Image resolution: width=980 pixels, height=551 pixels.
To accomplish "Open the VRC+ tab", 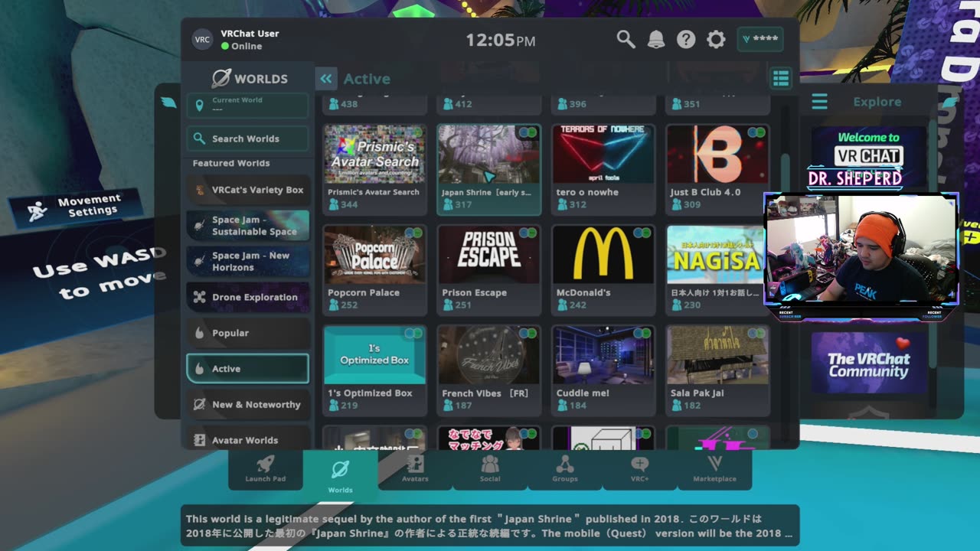I will click(x=640, y=469).
